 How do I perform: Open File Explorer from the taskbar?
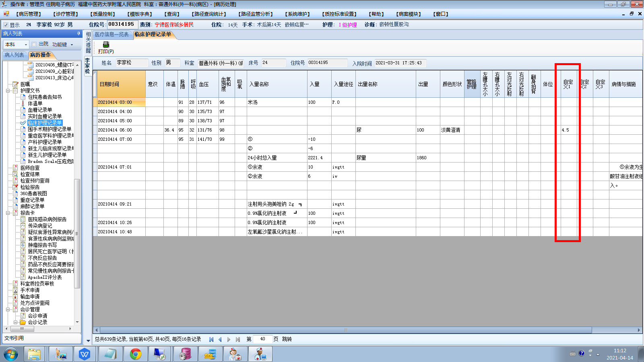coord(35,354)
